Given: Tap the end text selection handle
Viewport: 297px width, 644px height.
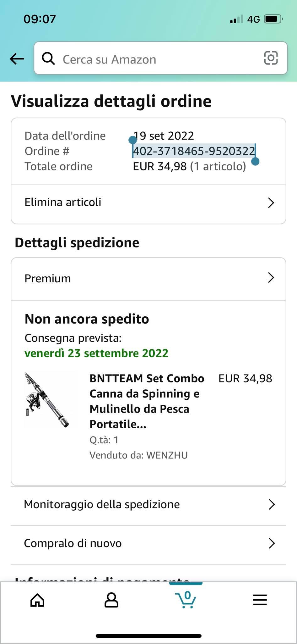Looking at the screenshot, I should click(255, 161).
